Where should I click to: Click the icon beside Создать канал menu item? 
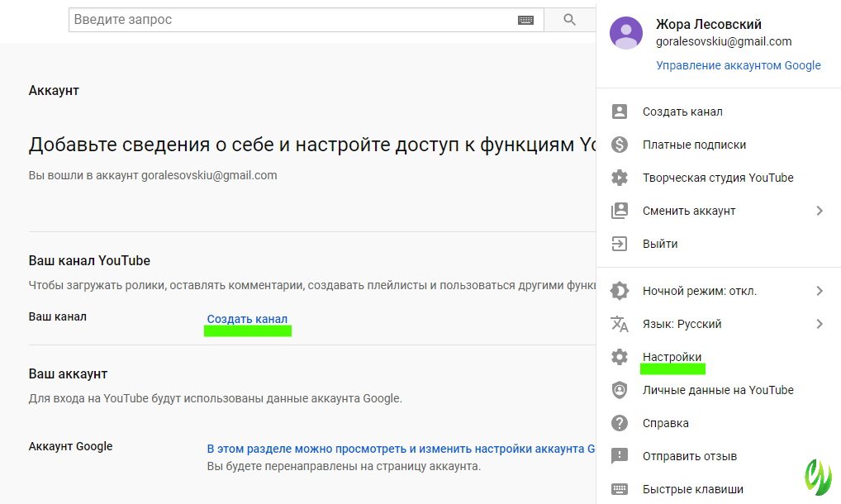tap(620, 112)
